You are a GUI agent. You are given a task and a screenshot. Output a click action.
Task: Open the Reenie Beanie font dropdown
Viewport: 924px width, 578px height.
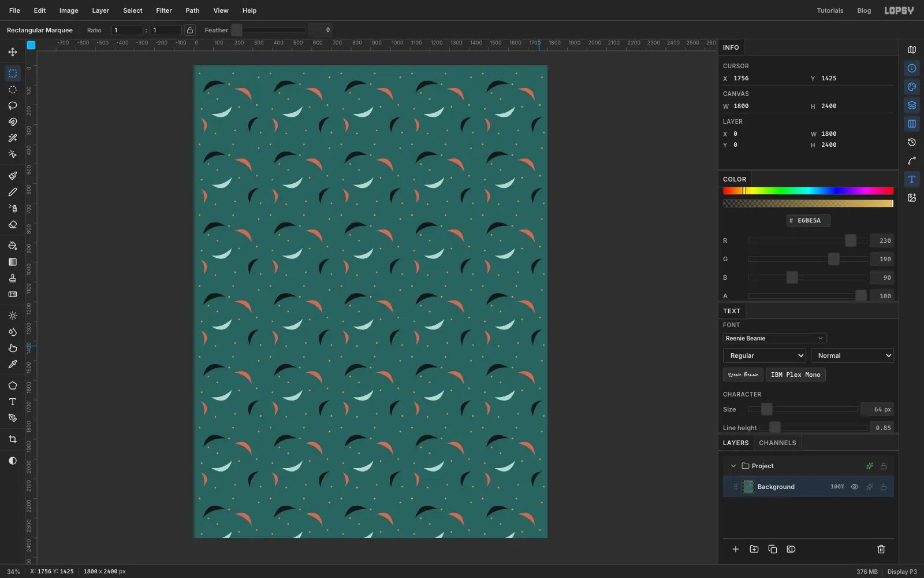click(775, 338)
